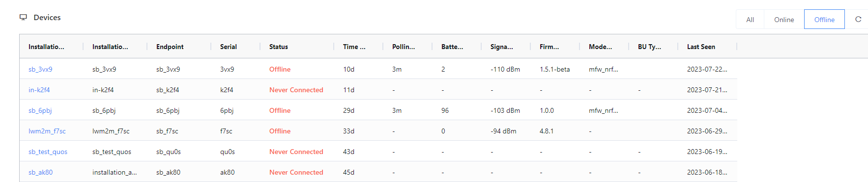The image size is (868, 182).
Task: Sort by the Last Seen column header
Action: [701, 47]
